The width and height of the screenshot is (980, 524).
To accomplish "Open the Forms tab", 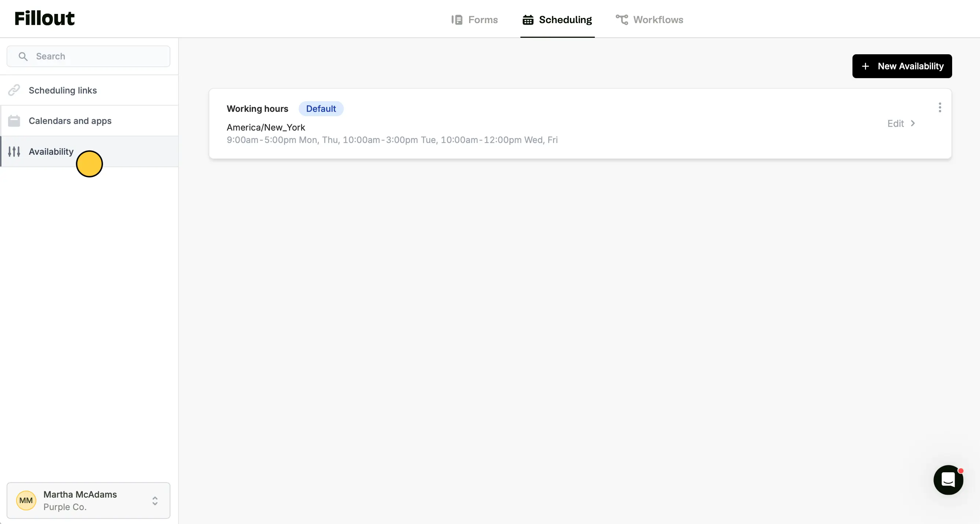I will [x=474, y=19].
